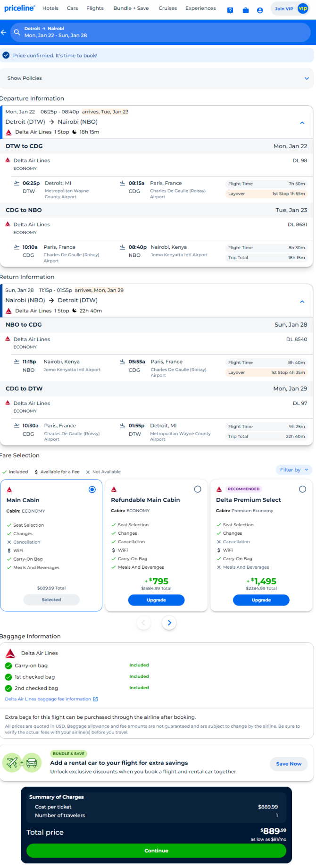Open the Bundle + Save tab
Image resolution: width=316 pixels, height=868 pixels.
pyautogui.click(x=131, y=8)
